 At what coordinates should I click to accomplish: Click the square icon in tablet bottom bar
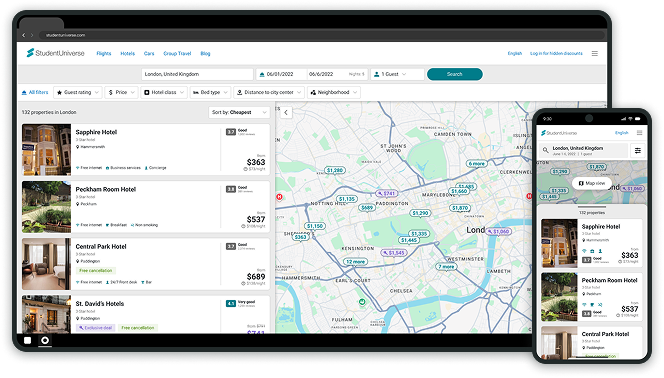coord(28,340)
